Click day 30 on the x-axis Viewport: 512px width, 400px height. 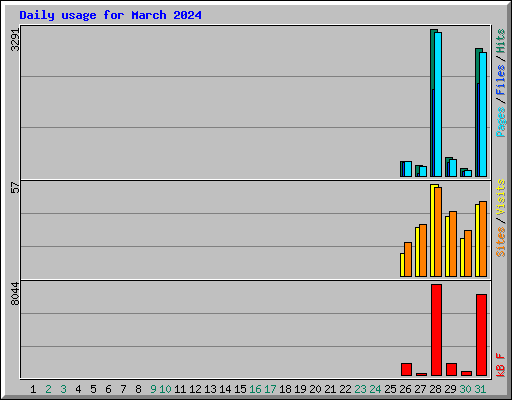coord(465,389)
